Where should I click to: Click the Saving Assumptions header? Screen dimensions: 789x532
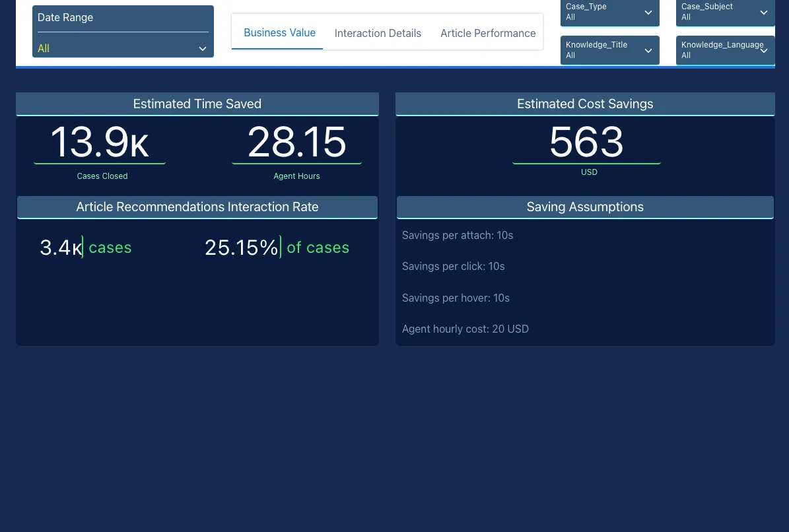(x=585, y=207)
